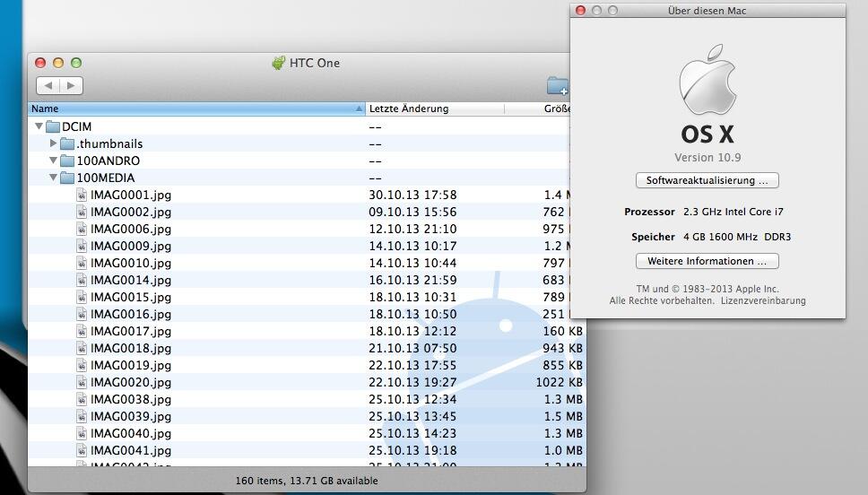Click the Apple logo in Über diesen Mac

[x=707, y=80]
